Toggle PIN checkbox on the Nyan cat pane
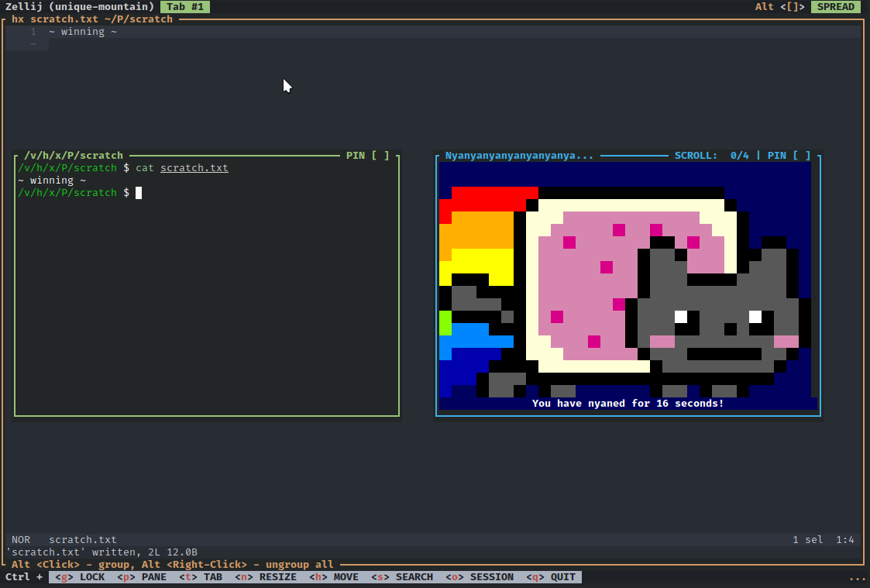Screen dimensions: 870x588 [801, 155]
